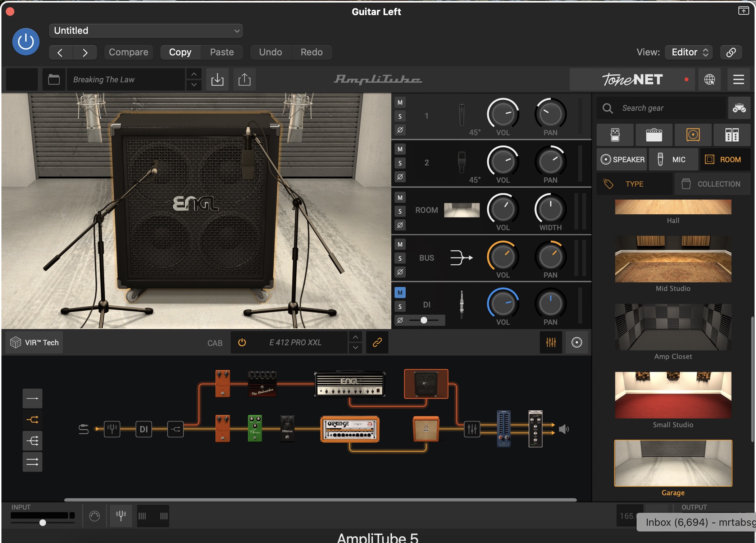Click the link chain icon near View
This screenshot has height=543, width=756.
tap(731, 53)
